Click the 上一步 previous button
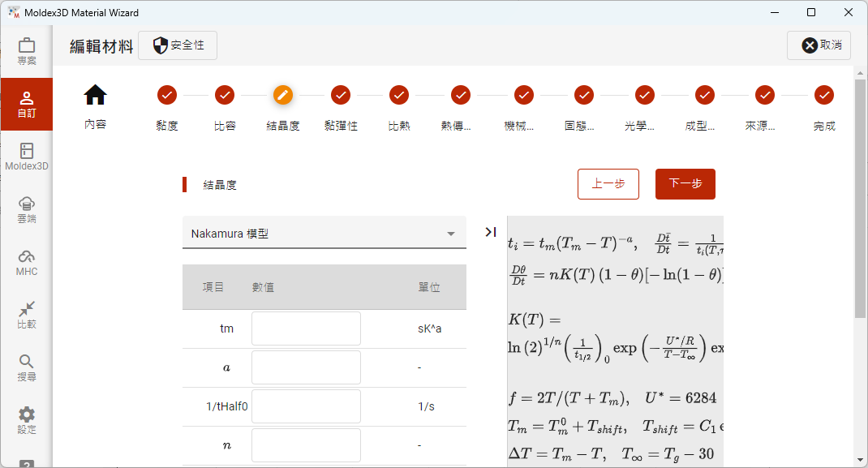This screenshot has height=468, width=868. [x=608, y=184]
